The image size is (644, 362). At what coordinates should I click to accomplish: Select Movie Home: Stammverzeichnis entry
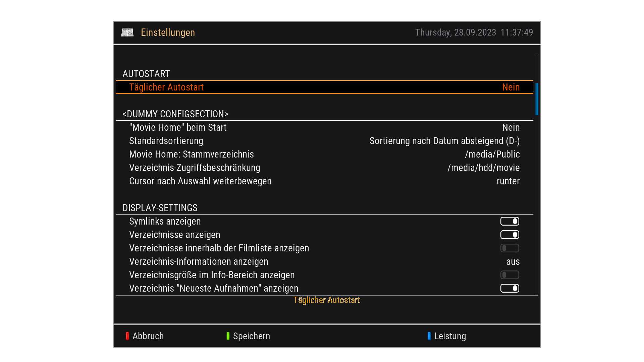click(x=191, y=154)
